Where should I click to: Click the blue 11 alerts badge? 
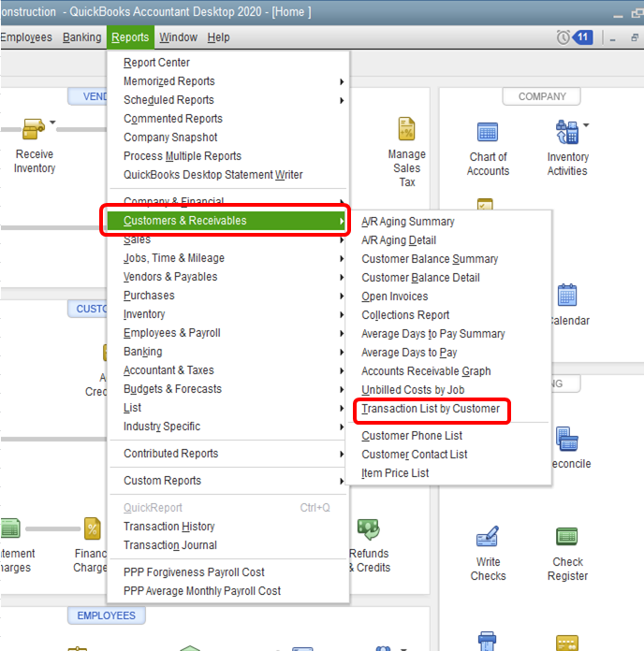tap(582, 37)
